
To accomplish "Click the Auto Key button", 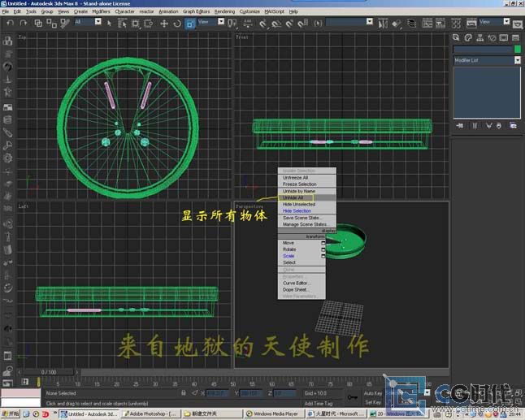I will point(373,393).
